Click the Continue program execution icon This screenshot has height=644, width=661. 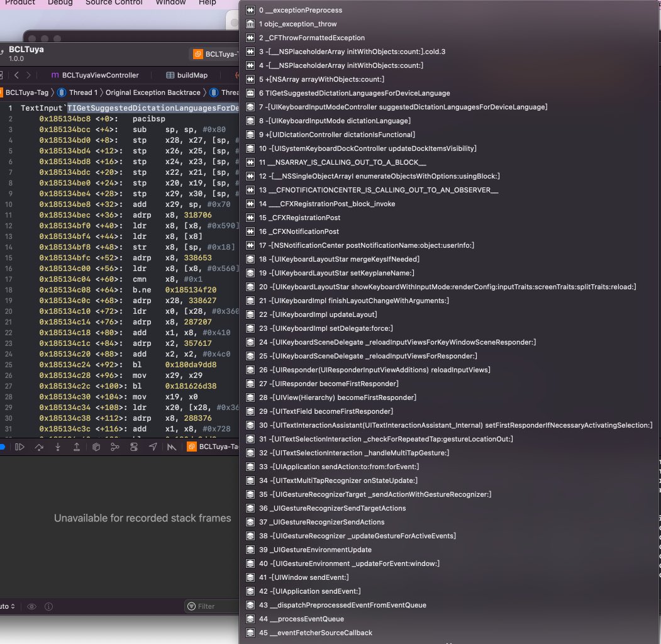20,447
